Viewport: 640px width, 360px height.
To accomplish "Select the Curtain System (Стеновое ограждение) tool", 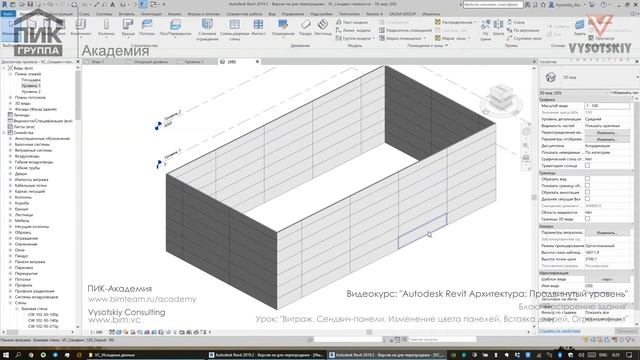I will [x=207, y=29].
